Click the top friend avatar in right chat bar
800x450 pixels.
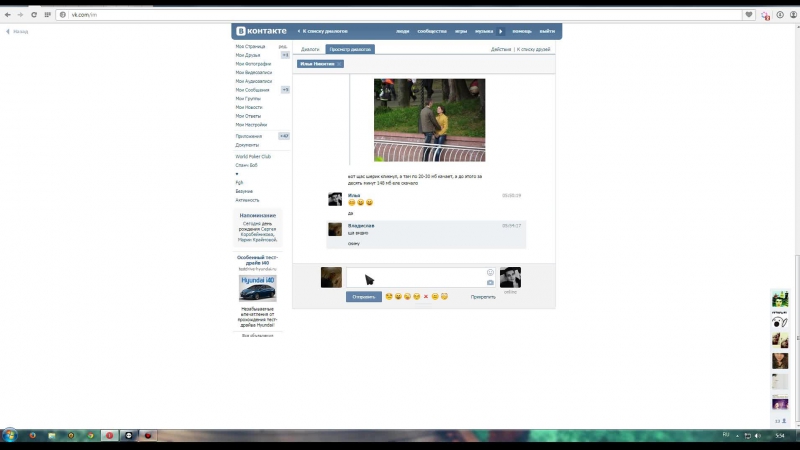(780, 299)
